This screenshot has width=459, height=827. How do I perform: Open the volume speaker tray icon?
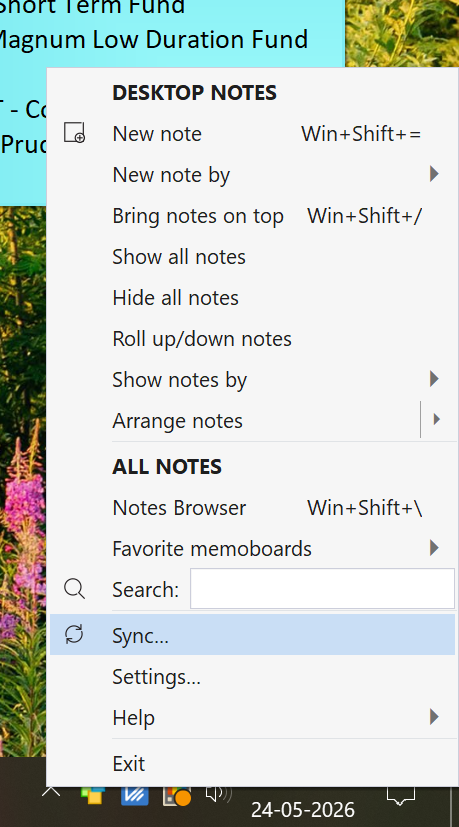click(x=218, y=793)
